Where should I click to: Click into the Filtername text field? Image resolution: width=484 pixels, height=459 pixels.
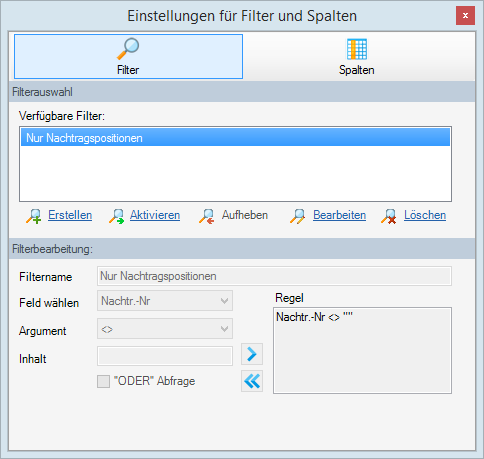274,276
